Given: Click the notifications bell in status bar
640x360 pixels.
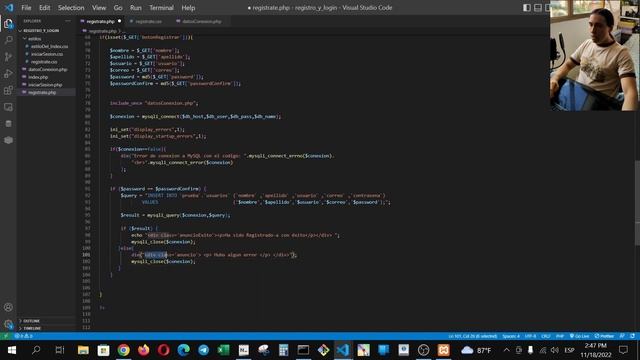Looking at the screenshot, I should (632, 336).
